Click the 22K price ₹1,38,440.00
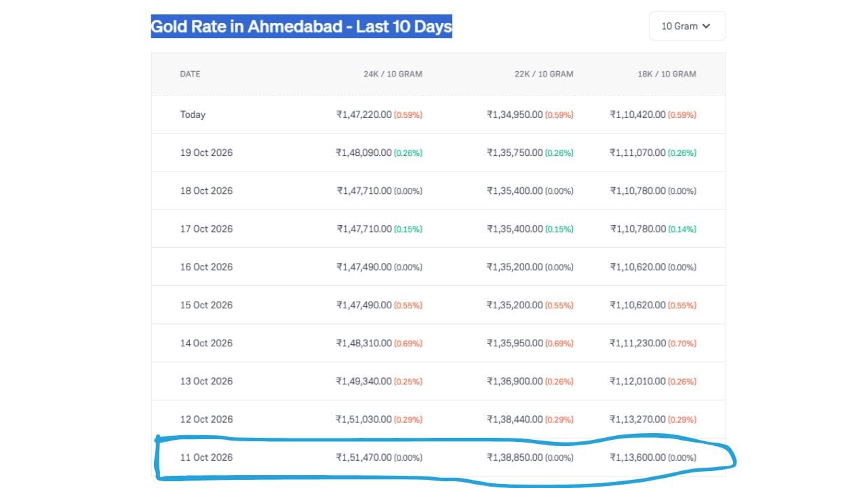This screenshot has height=488, width=868. pos(515,419)
